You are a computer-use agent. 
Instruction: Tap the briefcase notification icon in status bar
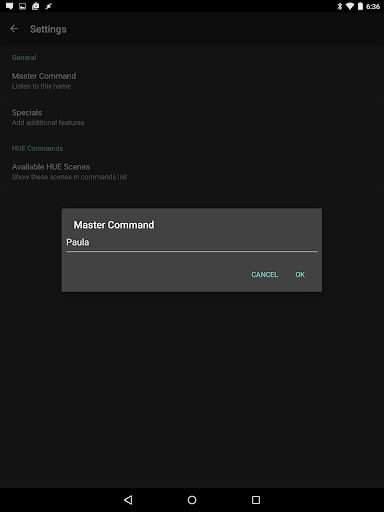coord(35,6)
